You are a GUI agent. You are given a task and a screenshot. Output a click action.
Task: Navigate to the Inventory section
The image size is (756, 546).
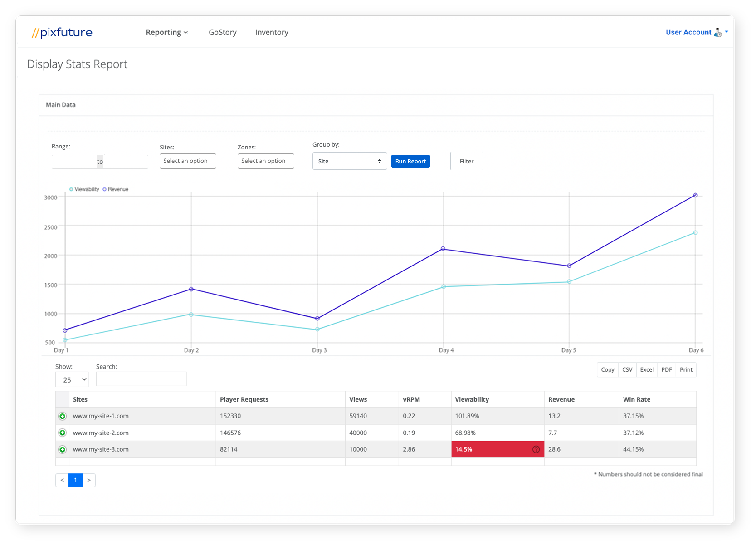(x=271, y=32)
